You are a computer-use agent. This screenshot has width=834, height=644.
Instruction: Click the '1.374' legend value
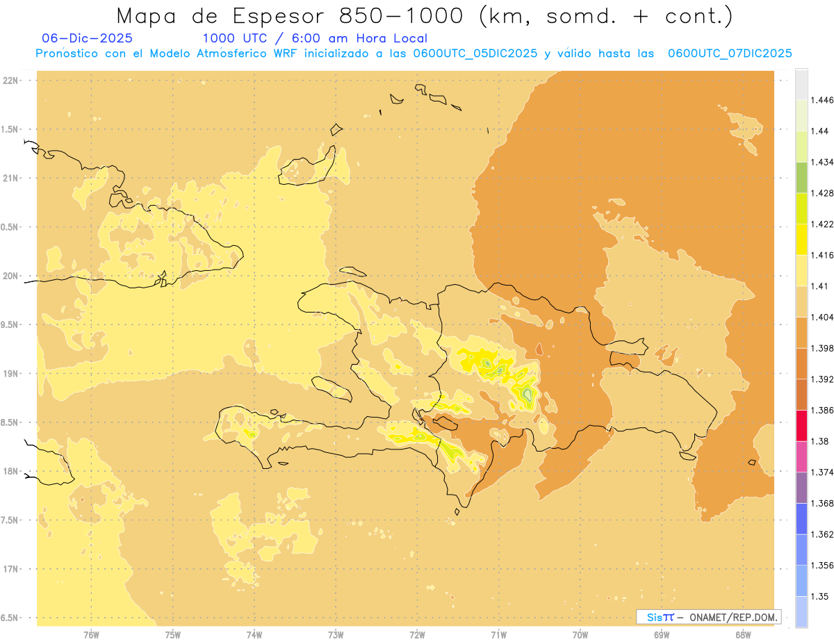(x=821, y=472)
